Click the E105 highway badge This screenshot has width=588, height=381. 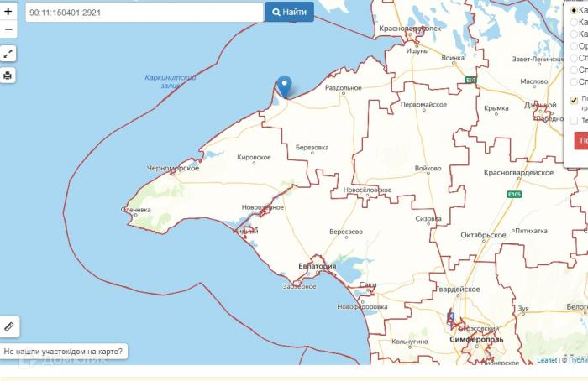[x=514, y=194]
